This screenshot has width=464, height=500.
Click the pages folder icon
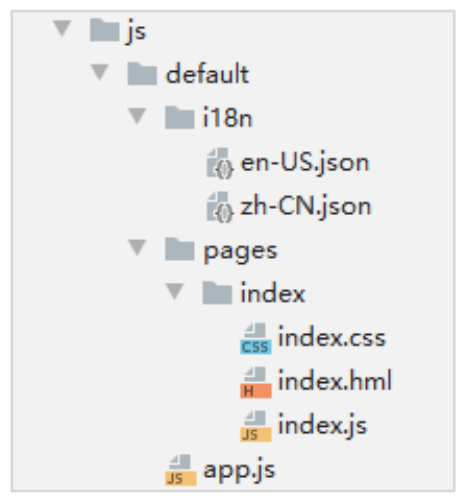[180, 249]
